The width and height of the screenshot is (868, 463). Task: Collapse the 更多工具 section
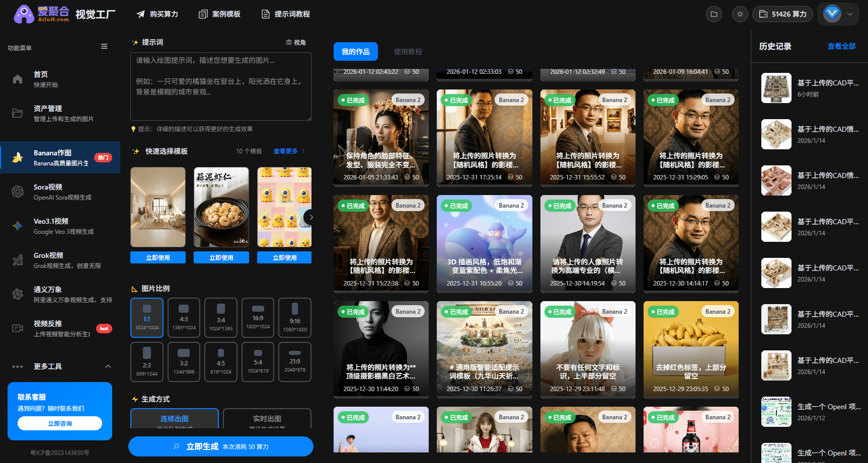tap(108, 366)
